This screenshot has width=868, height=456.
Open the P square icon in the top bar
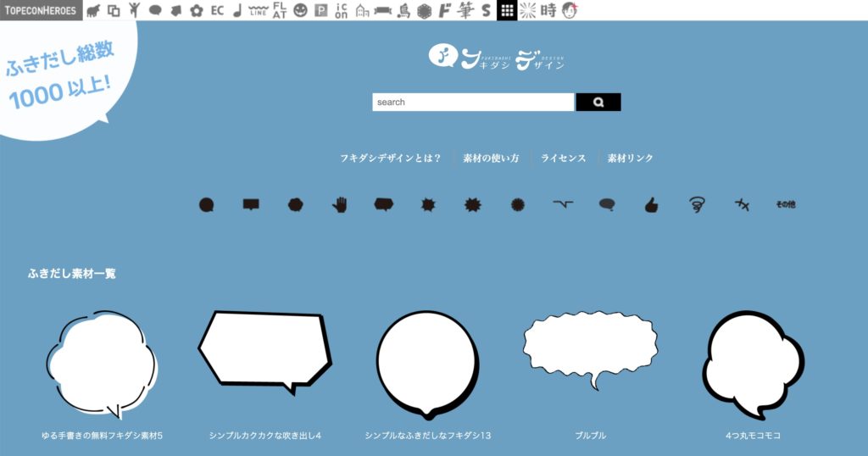click(x=321, y=10)
